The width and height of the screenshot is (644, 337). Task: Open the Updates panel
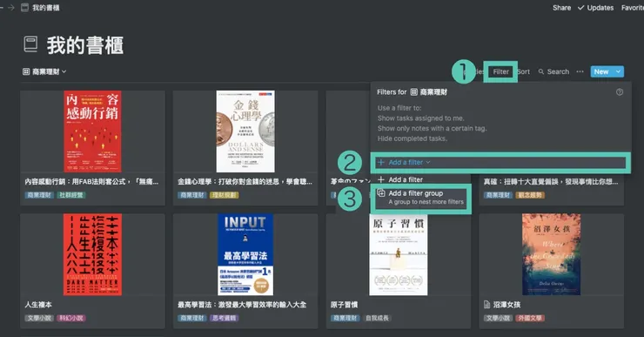[595, 7]
